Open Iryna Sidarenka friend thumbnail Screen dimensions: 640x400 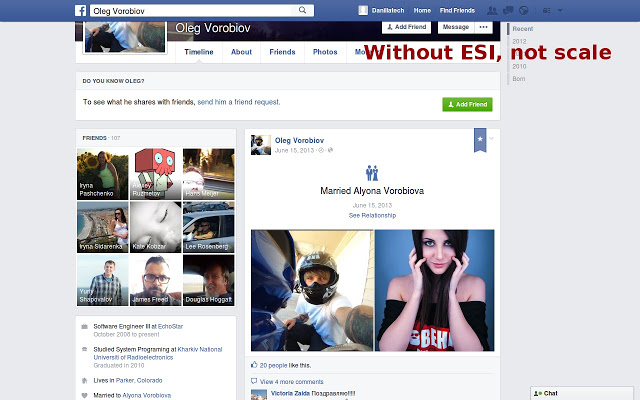tap(102, 227)
